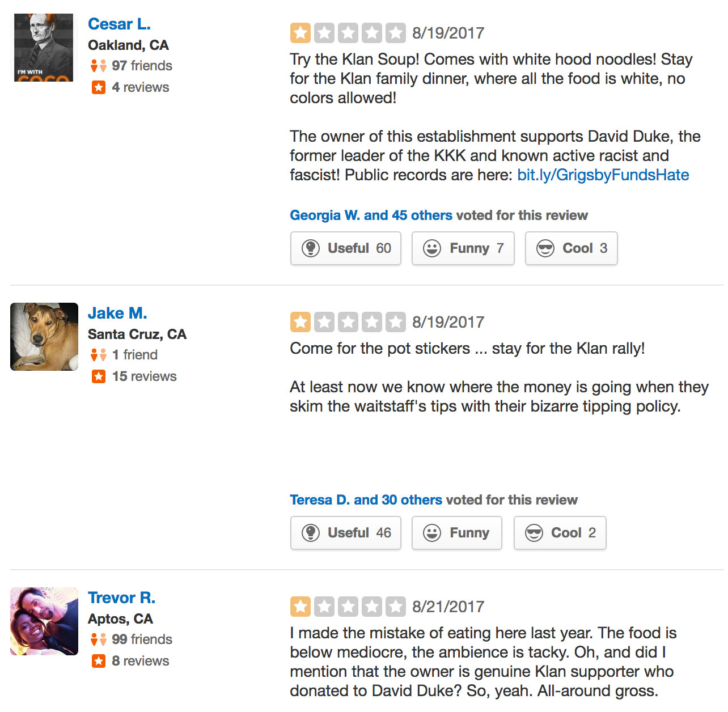The width and height of the screenshot is (728, 712).
Task: Click the review star icon beside Trevor's 8 reviews
Action: (x=99, y=661)
